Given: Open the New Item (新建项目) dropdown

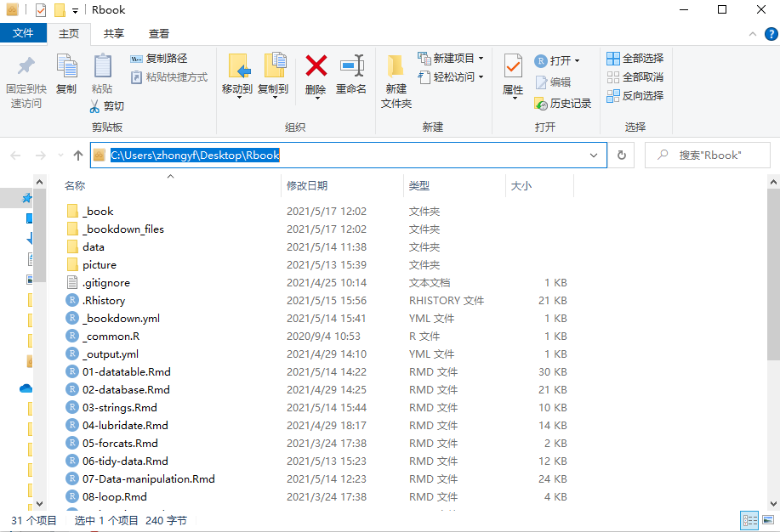Looking at the screenshot, I should tap(451, 59).
